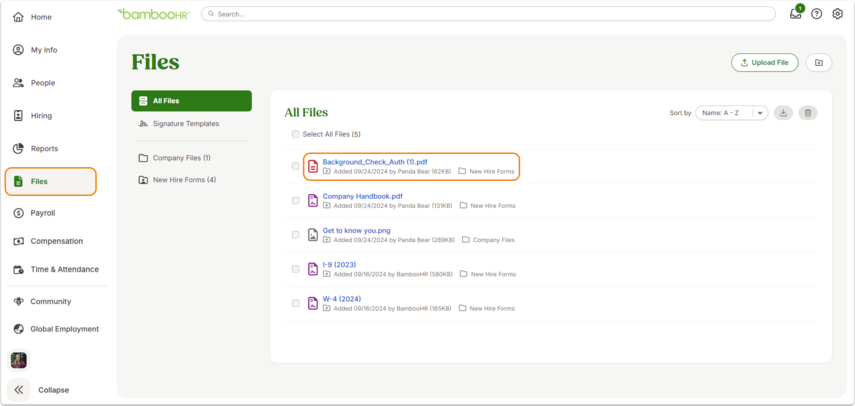Click the BambooHR logo

click(x=153, y=14)
